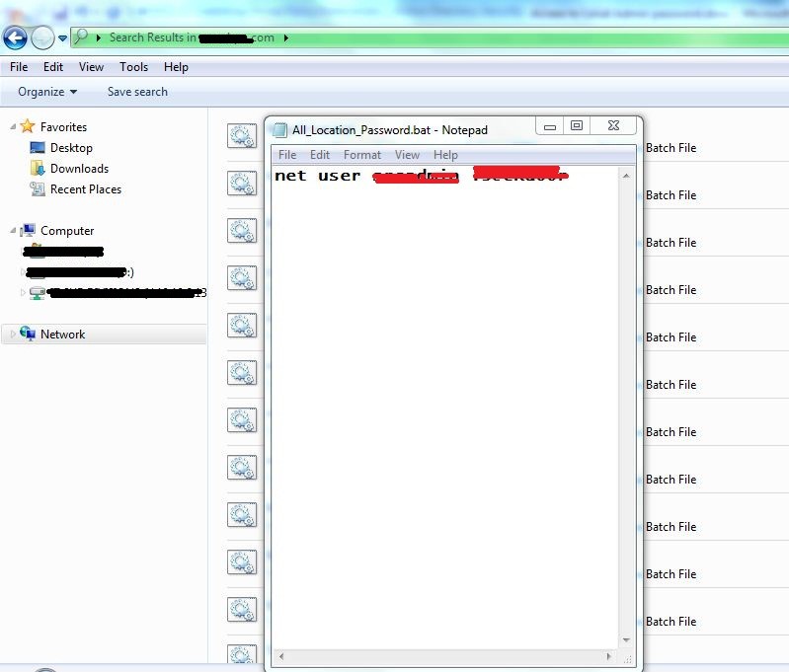Open the recent pages dropdown arrow
Viewport: 789px width, 672px height.
63,38
